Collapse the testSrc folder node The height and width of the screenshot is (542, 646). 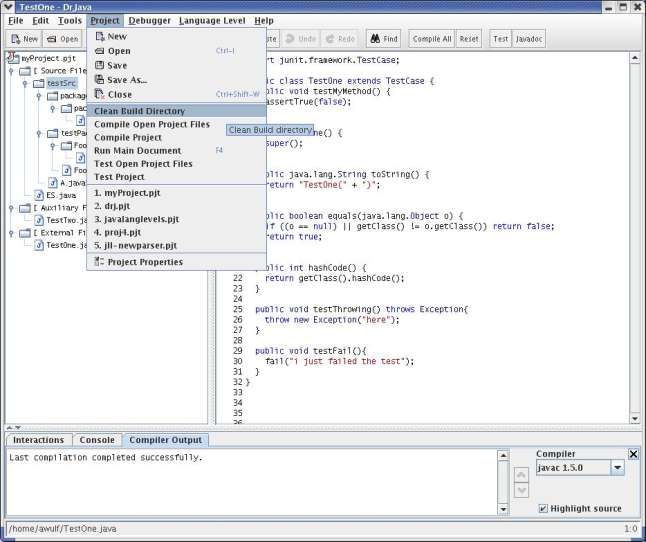(24, 84)
